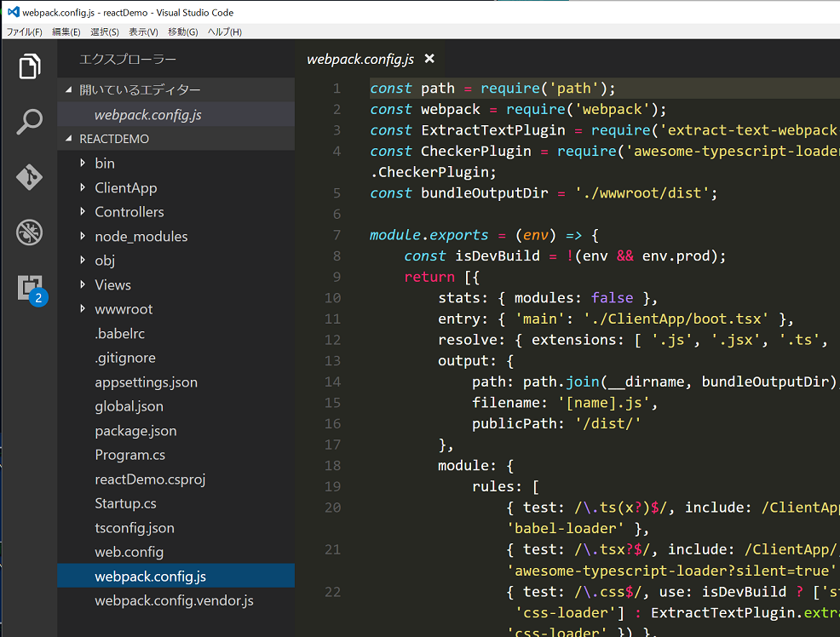Close the webpack.config.js editor tab
Image resolution: width=840 pixels, height=637 pixels.
click(x=429, y=59)
